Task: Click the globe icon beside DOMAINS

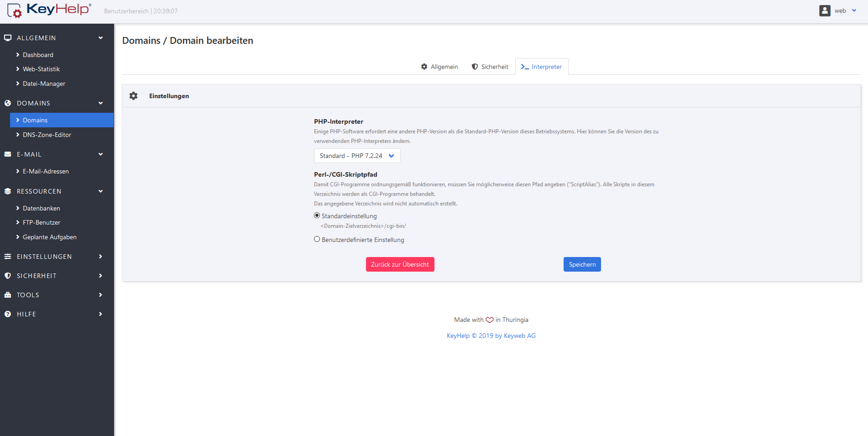Action: coord(8,103)
